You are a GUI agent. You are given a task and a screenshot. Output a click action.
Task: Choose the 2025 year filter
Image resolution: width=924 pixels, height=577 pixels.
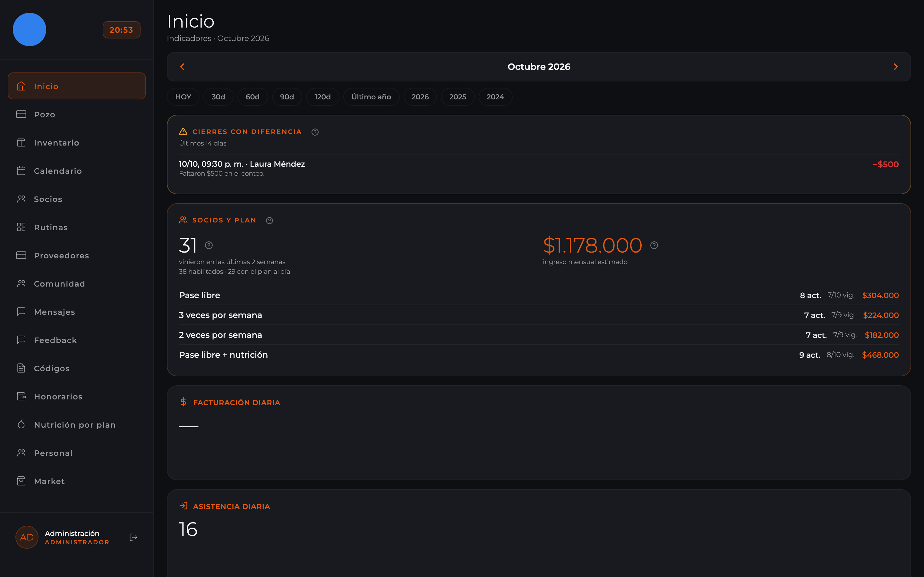tap(458, 97)
